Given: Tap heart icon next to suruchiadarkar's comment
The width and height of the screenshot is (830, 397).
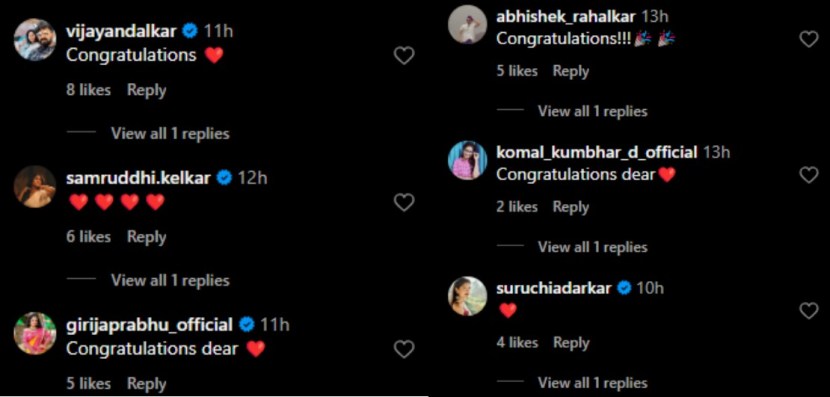Looking at the screenshot, I should [808, 311].
